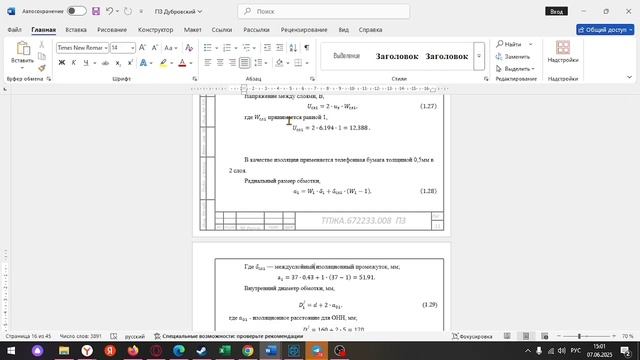Adjust the zoom slider in status bar
The image size is (640, 360).
tap(579, 336)
